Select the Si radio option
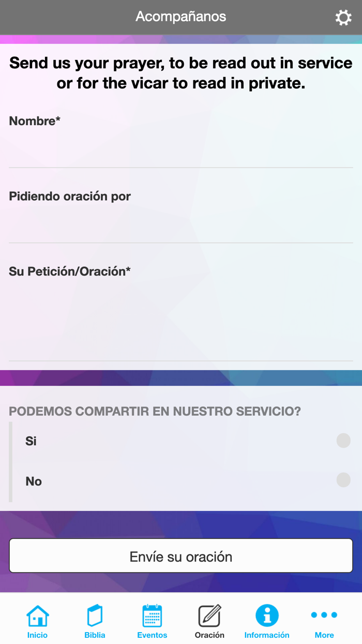Screen dimensions: 362x644 (x=343, y=441)
